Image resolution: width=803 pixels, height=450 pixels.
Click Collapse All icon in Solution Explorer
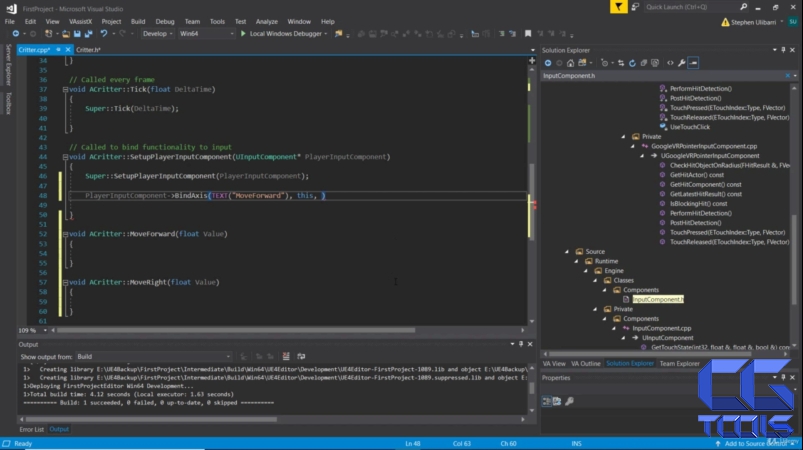[643, 63]
